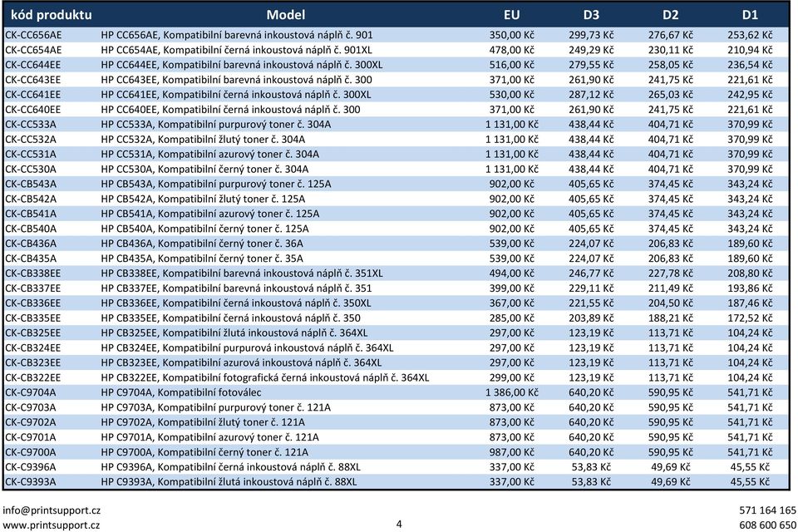Select product code CK-CC531A
The width and height of the screenshot is (798, 532).
coord(31,155)
